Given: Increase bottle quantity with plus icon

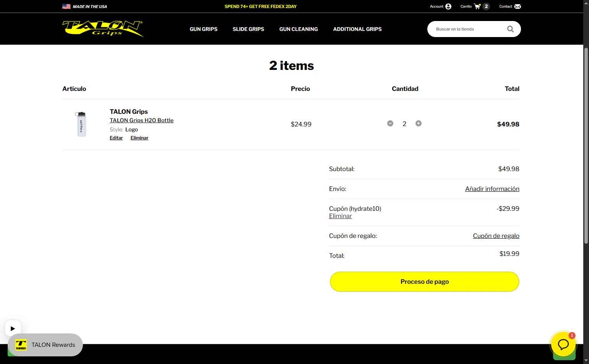Looking at the screenshot, I should pyautogui.click(x=419, y=123).
